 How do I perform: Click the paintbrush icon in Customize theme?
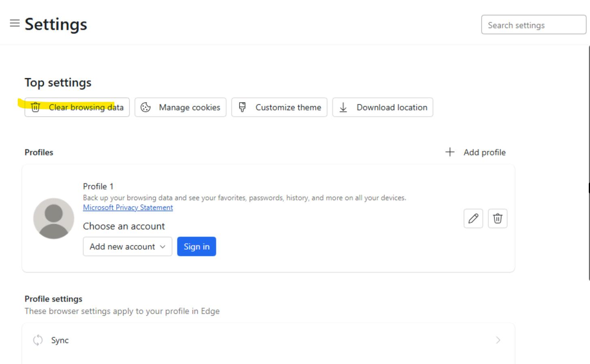pos(242,107)
